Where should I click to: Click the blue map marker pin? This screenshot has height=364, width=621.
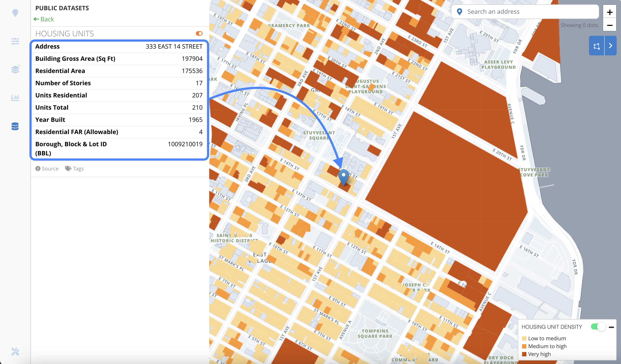point(343,177)
